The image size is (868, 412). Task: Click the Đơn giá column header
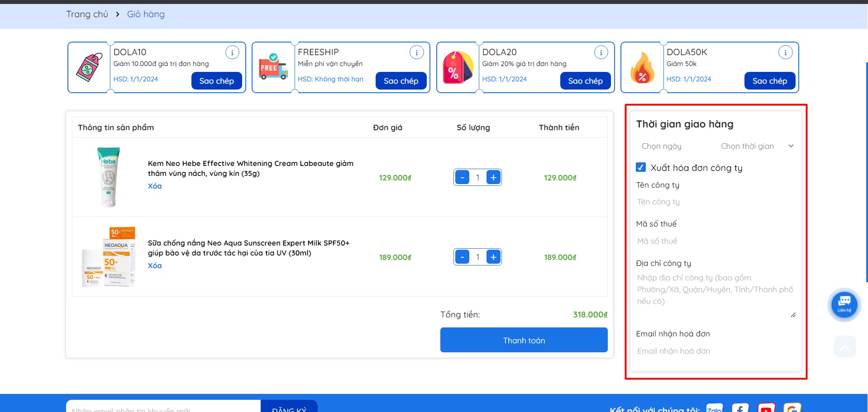[387, 128]
